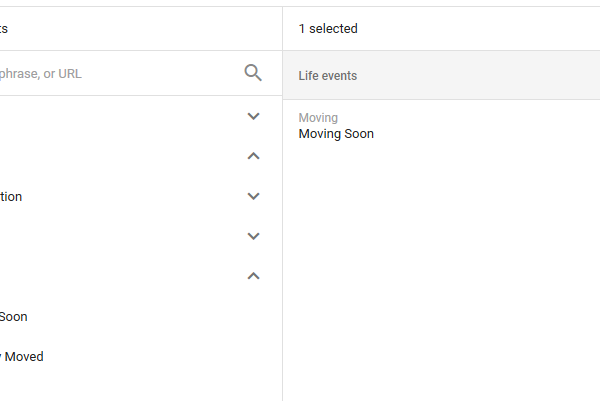The width and height of the screenshot is (600, 401).
Task: Click the search magnifier icon
Action: pyautogui.click(x=253, y=73)
